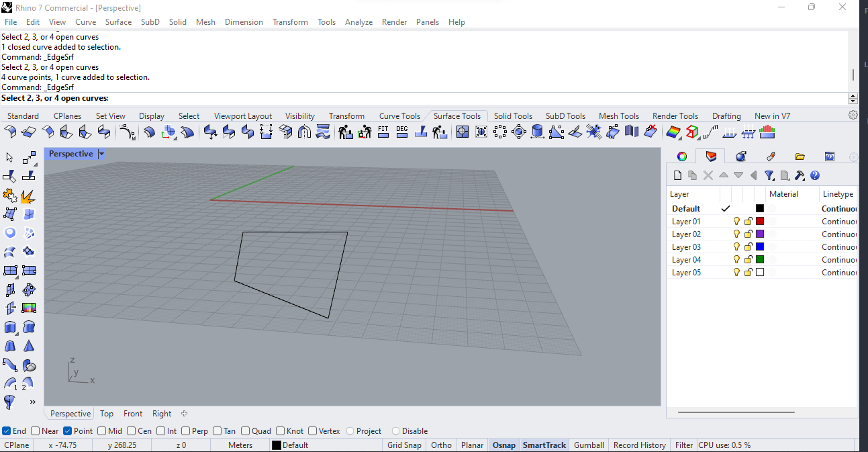Click the arch-shaped surface tool icon

(304, 131)
